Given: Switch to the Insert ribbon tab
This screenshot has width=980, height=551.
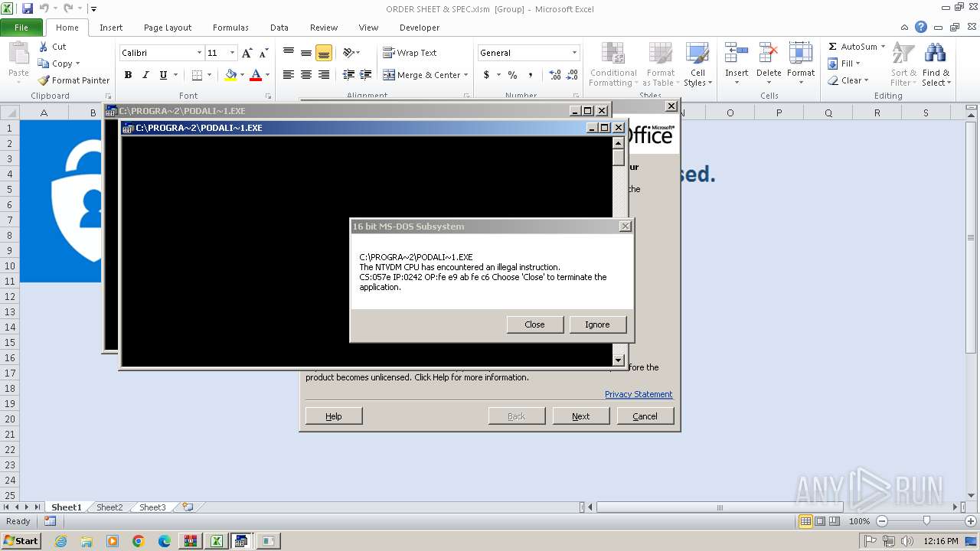Looking at the screenshot, I should coord(111,27).
